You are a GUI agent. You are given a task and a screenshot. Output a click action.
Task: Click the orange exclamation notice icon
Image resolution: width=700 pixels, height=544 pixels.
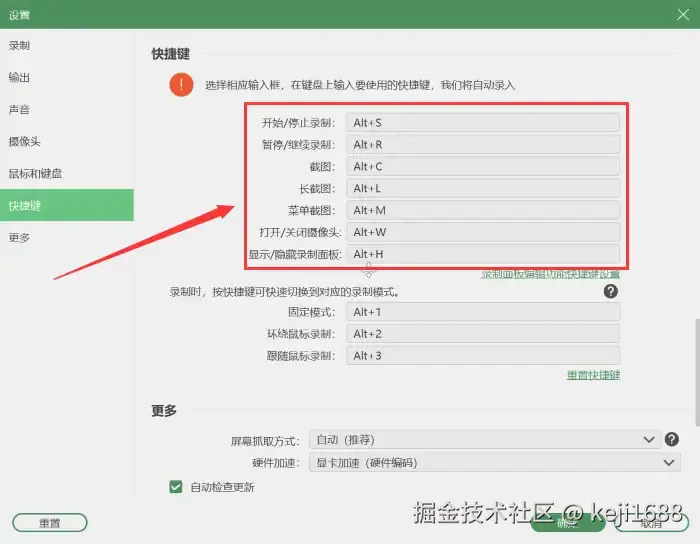[181, 84]
